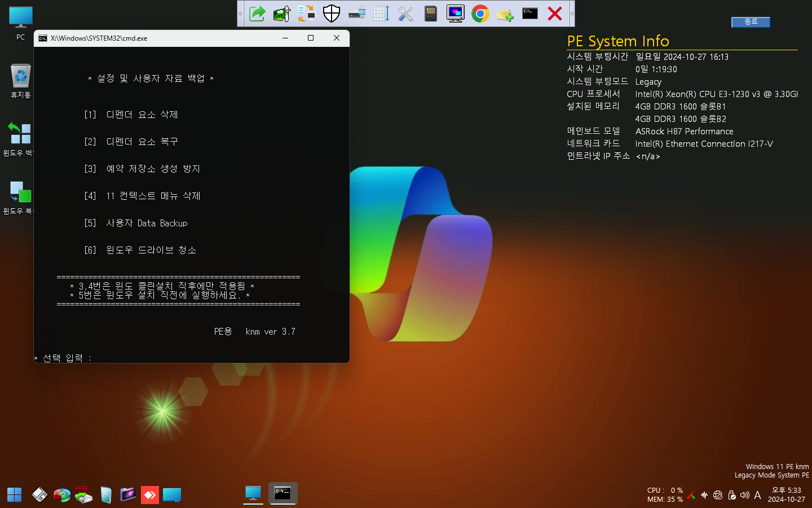
Task: Click option [3] 예약 저장소 생성 방지
Action: pyautogui.click(x=142, y=169)
